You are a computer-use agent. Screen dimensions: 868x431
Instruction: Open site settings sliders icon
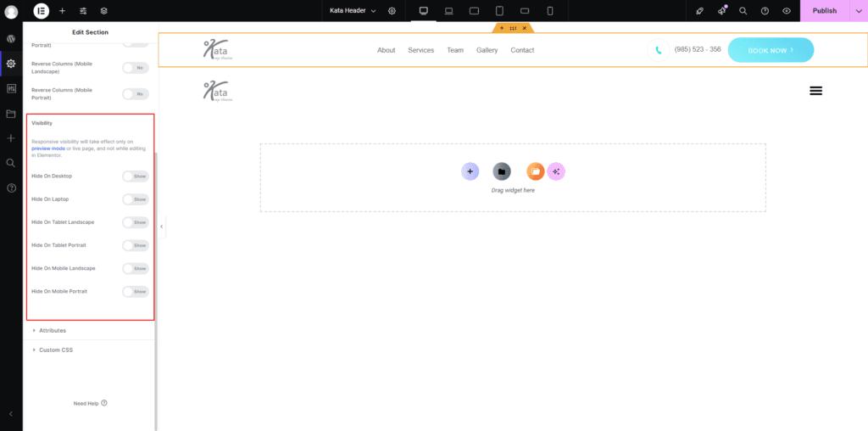(x=83, y=10)
